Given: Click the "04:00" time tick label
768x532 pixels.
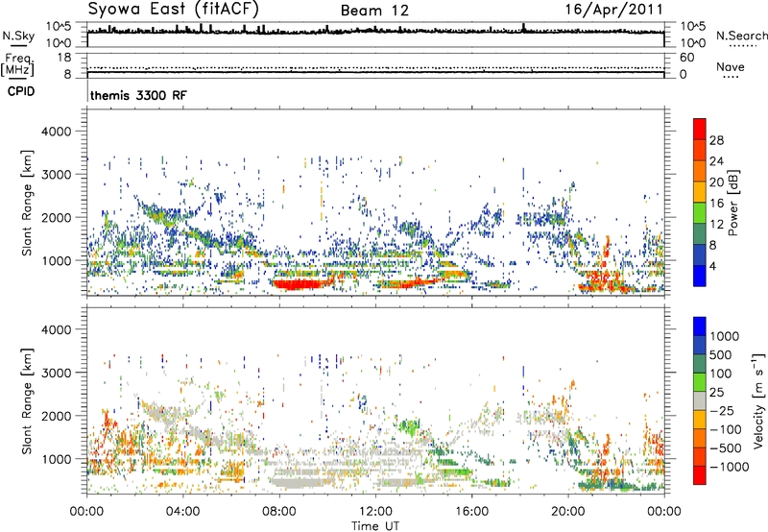Looking at the screenshot, I should [x=183, y=512].
